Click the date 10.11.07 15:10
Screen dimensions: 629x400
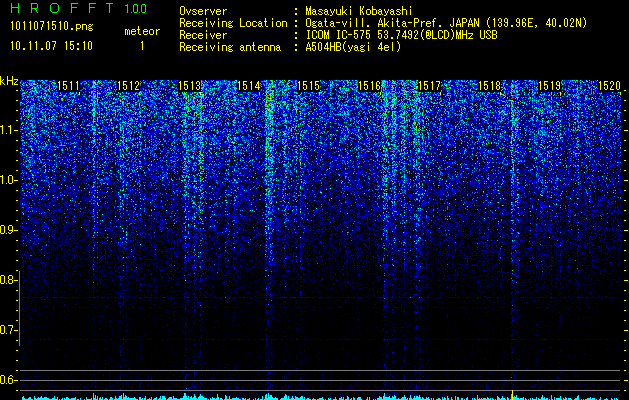tap(51, 46)
